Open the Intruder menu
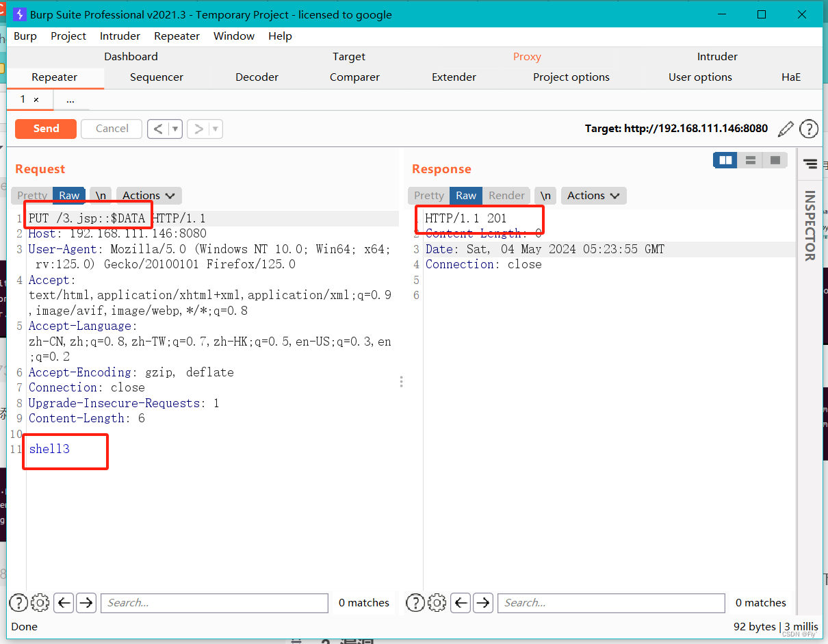This screenshot has height=644, width=828. (120, 36)
